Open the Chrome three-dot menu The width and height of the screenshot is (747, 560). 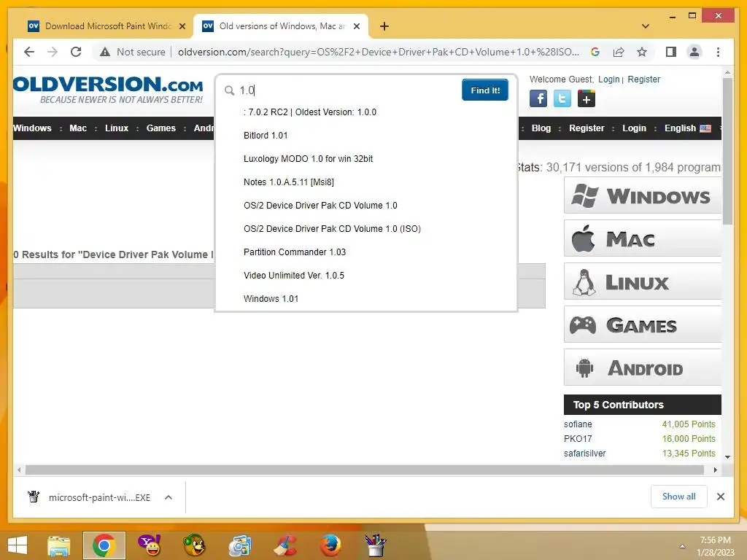pos(718,52)
